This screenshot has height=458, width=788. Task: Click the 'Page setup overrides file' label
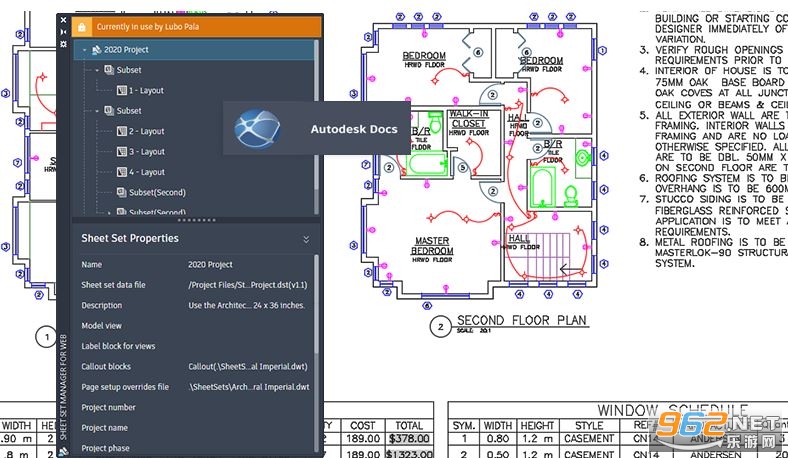(x=125, y=387)
